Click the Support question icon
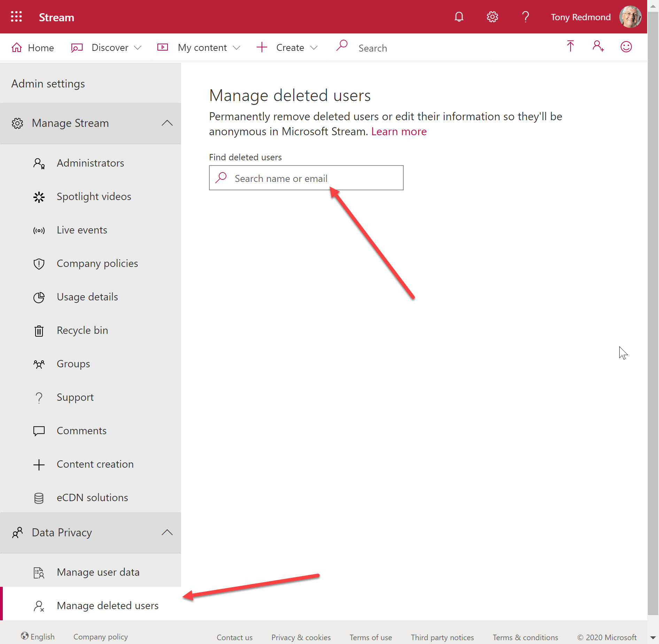The height and width of the screenshot is (644, 659). pyautogui.click(x=39, y=398)
